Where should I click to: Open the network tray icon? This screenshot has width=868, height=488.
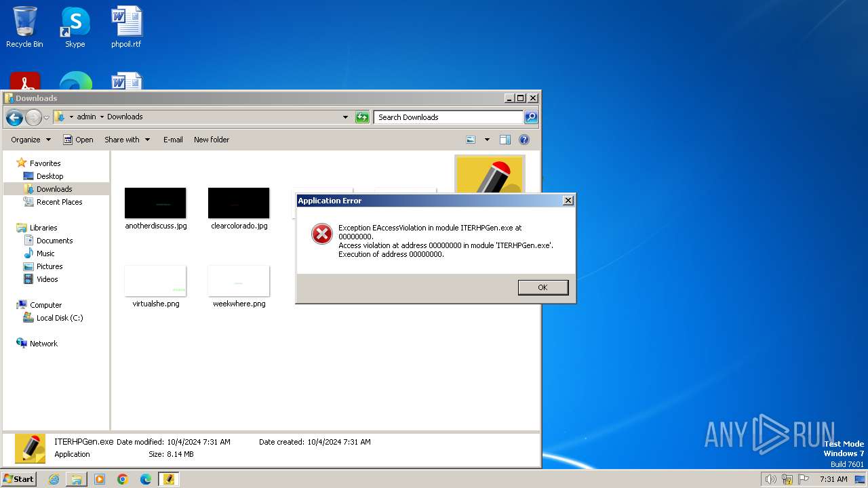pos(787,479)
